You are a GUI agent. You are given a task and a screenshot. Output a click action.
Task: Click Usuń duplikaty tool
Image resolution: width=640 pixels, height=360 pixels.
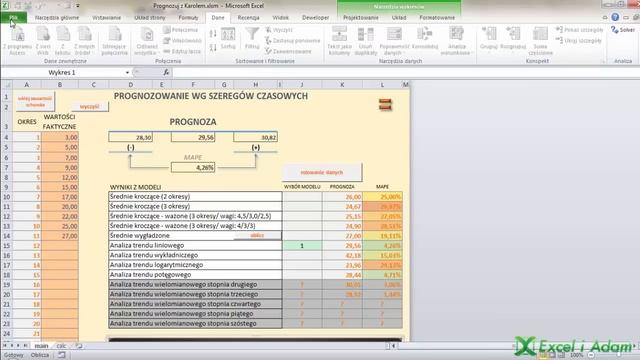click(366, 41)
